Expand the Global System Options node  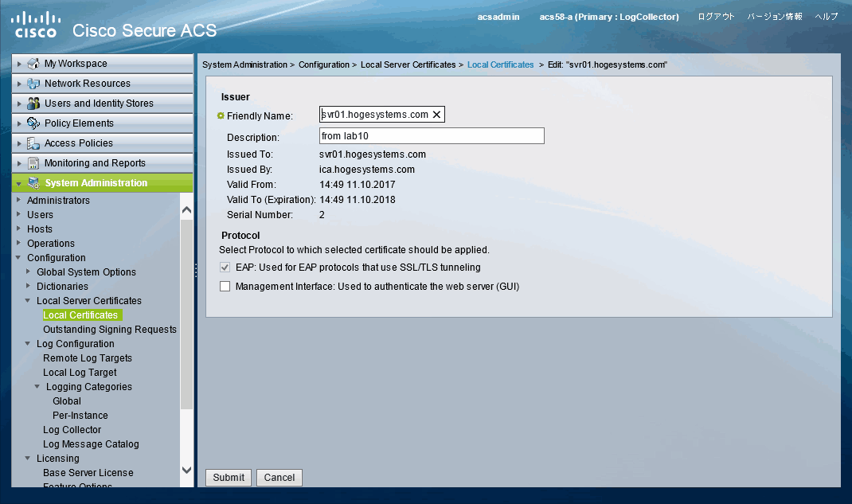pyautogui.click(x=27, y=272)
